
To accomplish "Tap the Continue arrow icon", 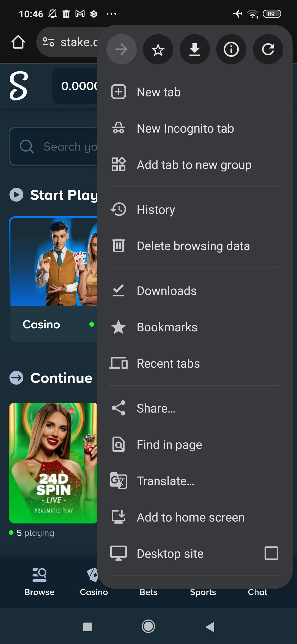I will [16, 378].
